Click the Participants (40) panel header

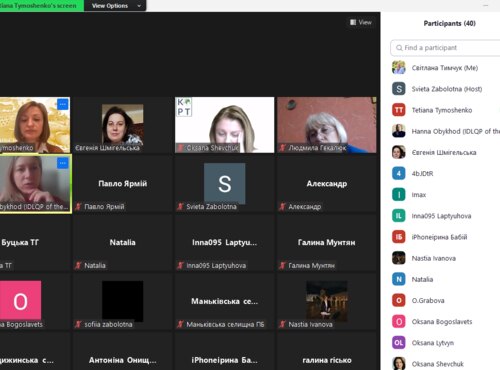[449, 23]
